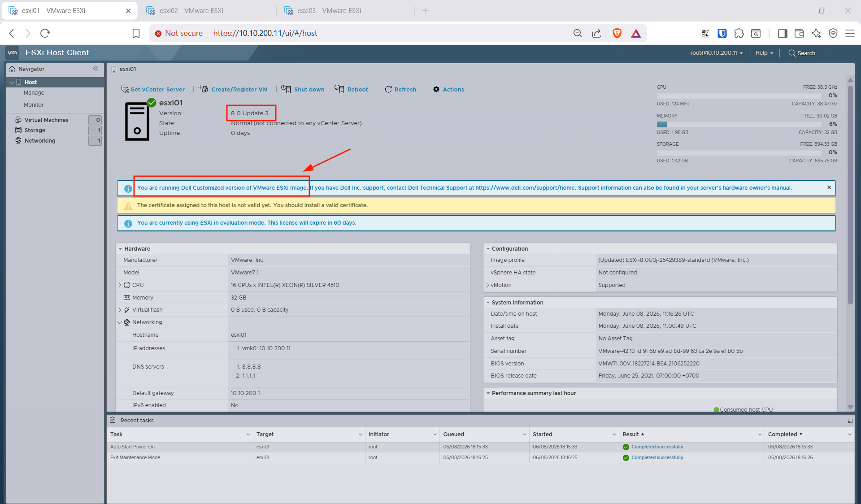Click the Refresh host button
The height and width of the screenshot is (504, 861).
(400, 89)
